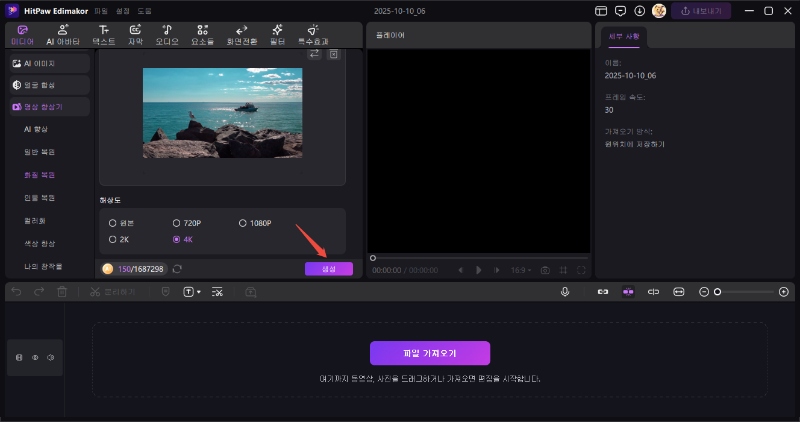Image resolution: width=800 pixels, height=422 pixels.
Task: Click the purple 생성 generate button
Action: pyautogui.click(x=328, y=269)
